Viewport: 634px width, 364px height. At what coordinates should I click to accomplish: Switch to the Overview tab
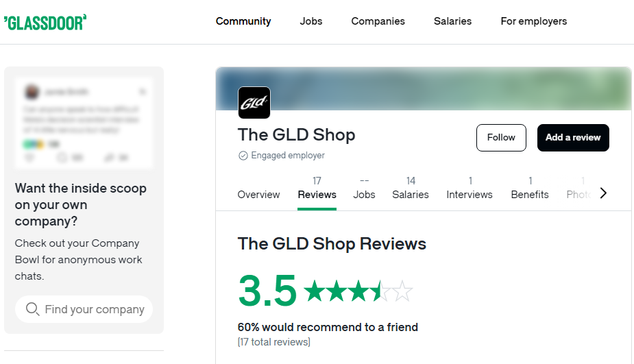click(259, 195)
